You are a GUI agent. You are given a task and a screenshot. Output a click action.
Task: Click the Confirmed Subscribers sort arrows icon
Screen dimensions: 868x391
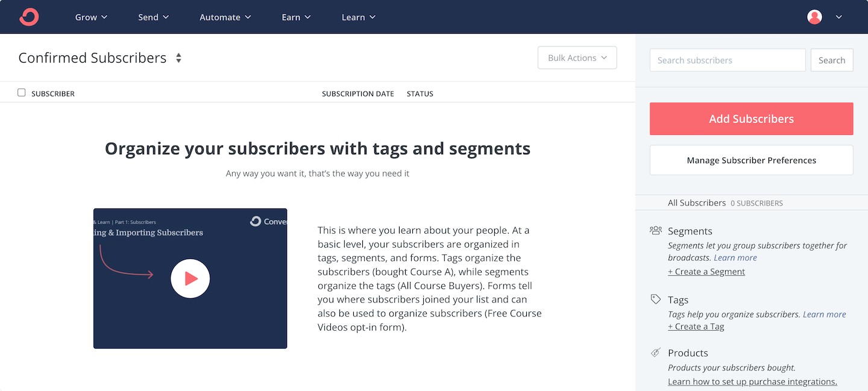(178, 58)
